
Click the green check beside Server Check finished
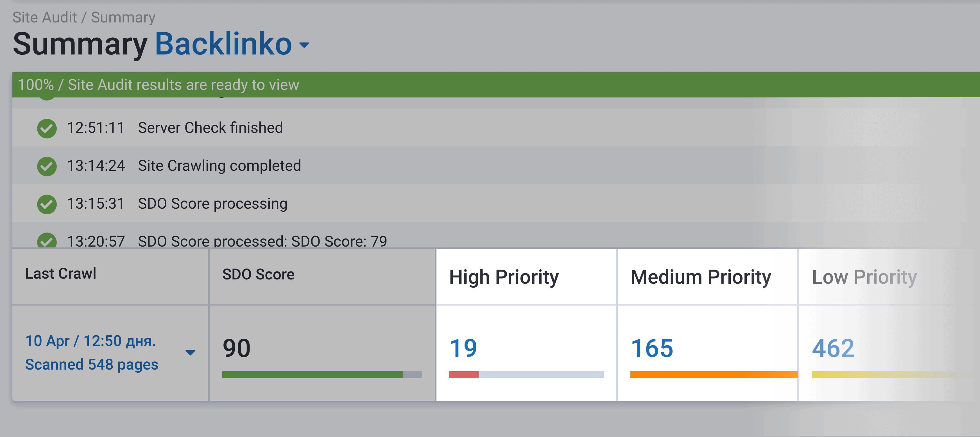(47, 128)
